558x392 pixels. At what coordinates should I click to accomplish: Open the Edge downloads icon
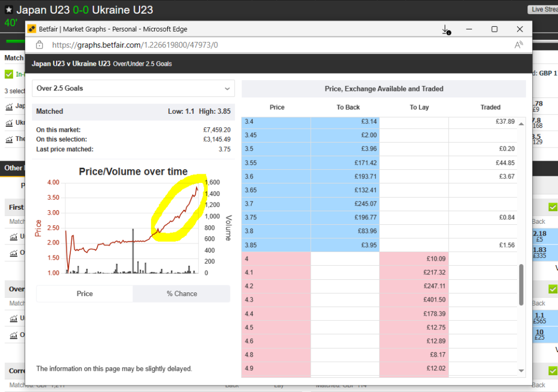coord(446,29)
